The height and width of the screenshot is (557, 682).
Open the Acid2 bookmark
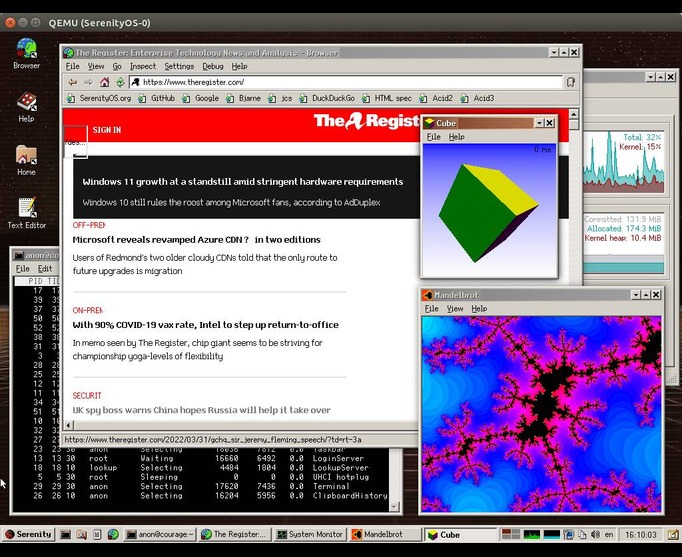click(436, 98)
